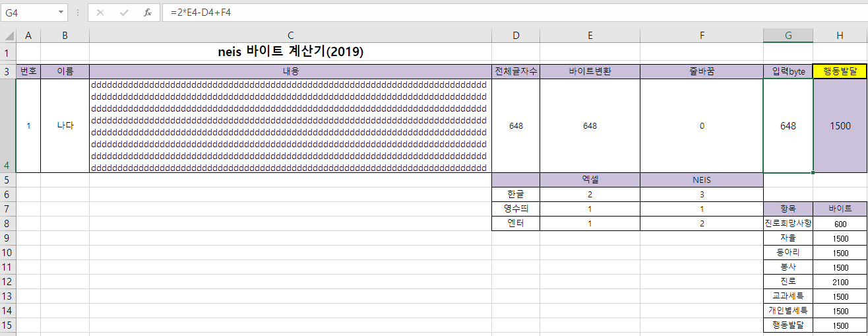Screen dimensions: 868x336
Task: Click the 2100 byte value cell
Action: [840, 282]
